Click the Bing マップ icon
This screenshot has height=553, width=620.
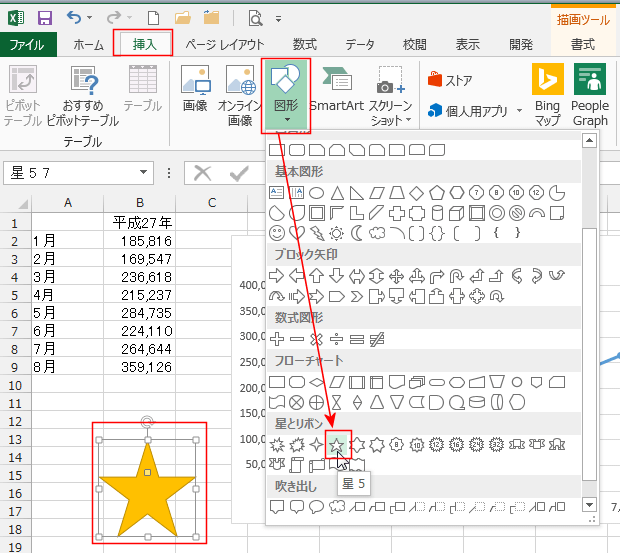point(547,96)
